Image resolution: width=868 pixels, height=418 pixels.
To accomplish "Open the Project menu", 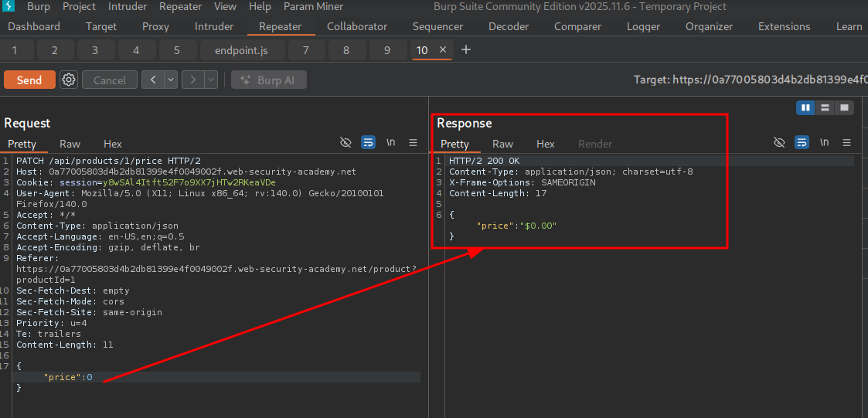I will [x=79, y=7].
